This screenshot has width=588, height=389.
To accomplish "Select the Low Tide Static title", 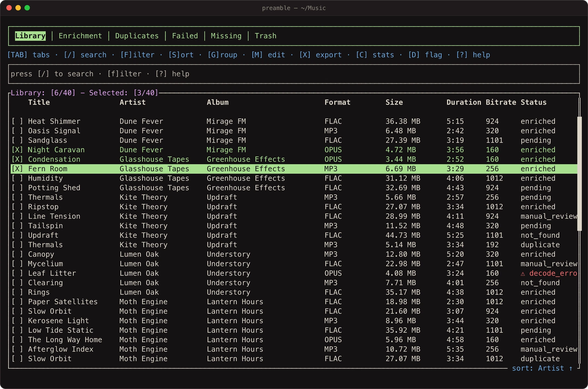I will pyautogui.click(x=61, y=330).
